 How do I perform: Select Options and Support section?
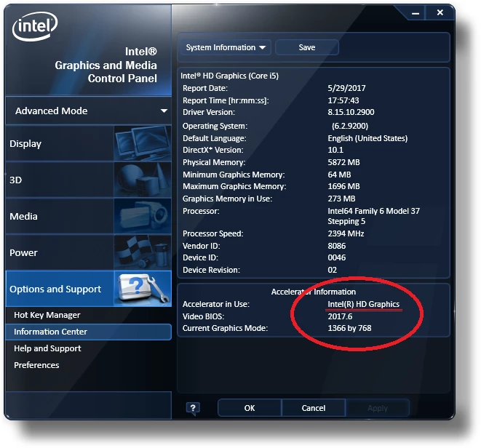(88, 289)
